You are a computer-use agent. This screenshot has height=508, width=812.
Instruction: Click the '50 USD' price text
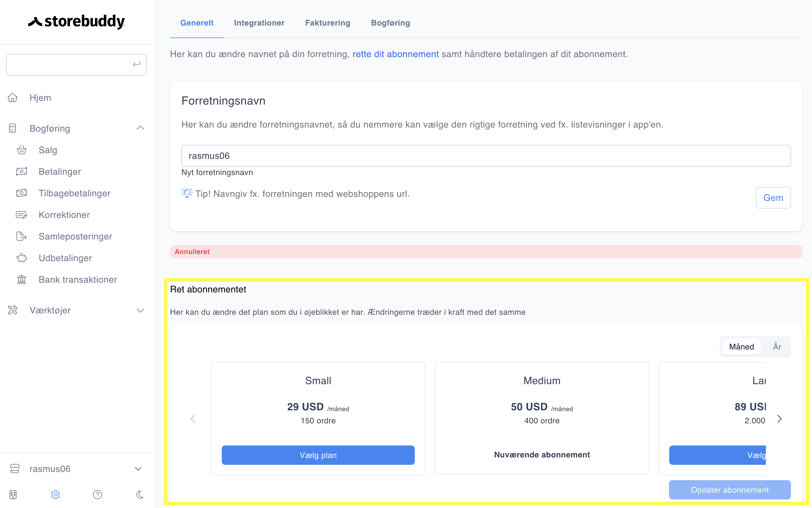(x=529, y=407)
